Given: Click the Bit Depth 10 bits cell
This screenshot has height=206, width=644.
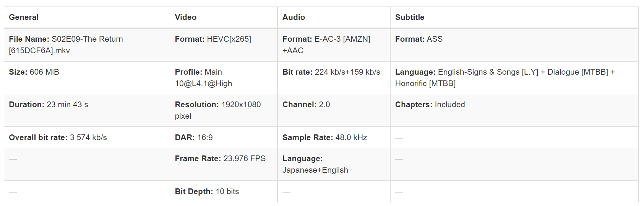Looking at the screenshot, I should pyautogui.click(x=207, y=191).
